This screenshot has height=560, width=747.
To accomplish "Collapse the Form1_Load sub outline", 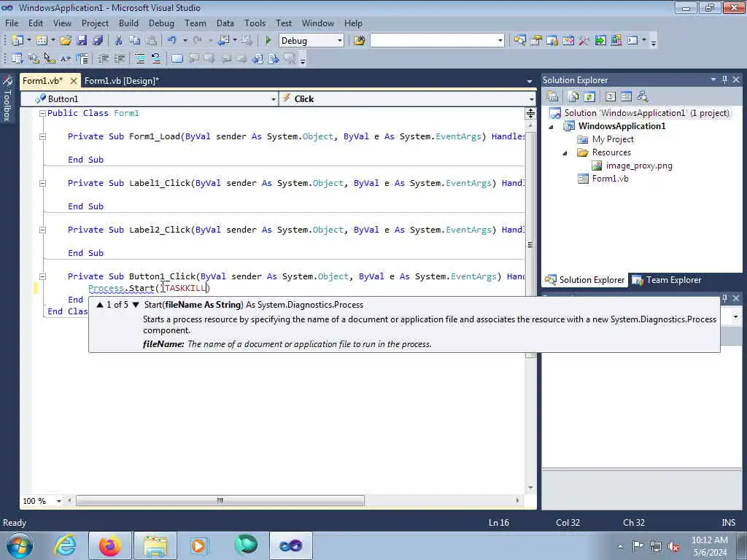I will click(x=42, y=136).
